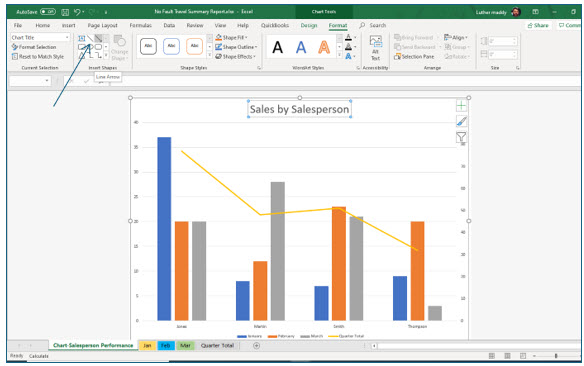Switch to the Review tab

coord(195,25)
